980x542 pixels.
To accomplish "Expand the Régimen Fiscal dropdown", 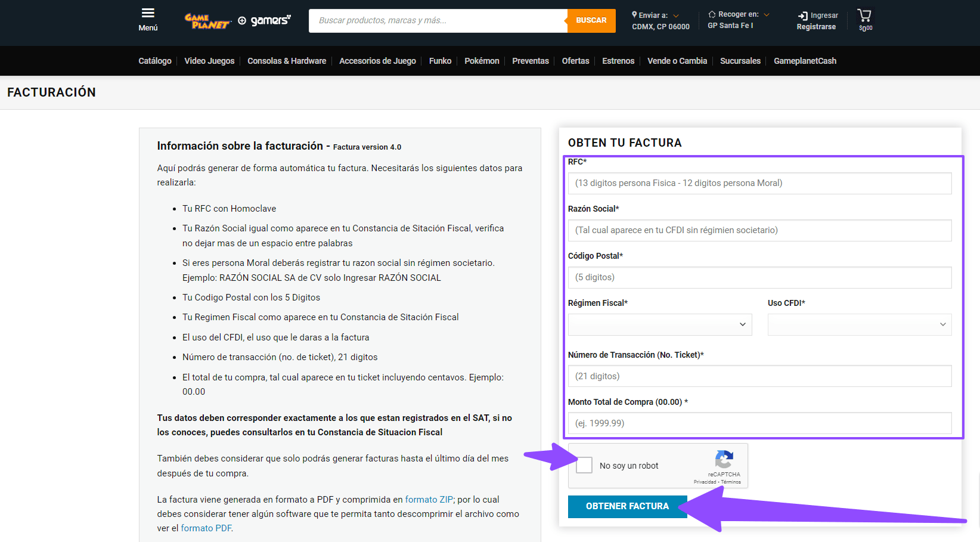I will tap(659, 325).
